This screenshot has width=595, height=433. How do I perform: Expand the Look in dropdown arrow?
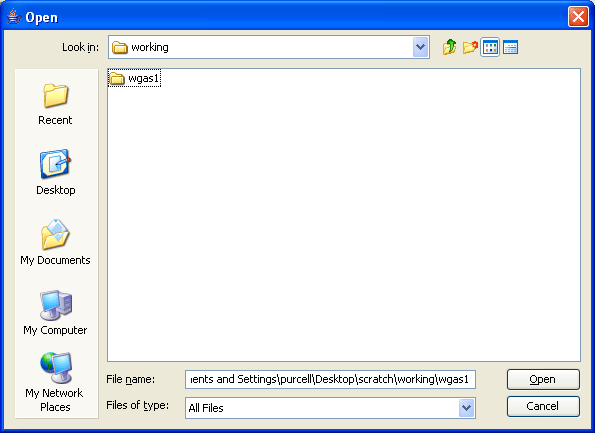pyautogui.click(x=420, y=47)
